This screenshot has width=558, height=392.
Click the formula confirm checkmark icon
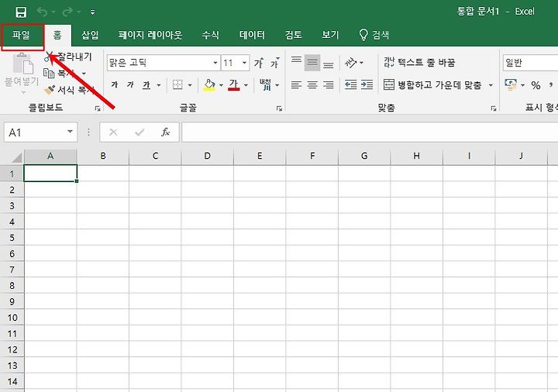coord(139,132)
